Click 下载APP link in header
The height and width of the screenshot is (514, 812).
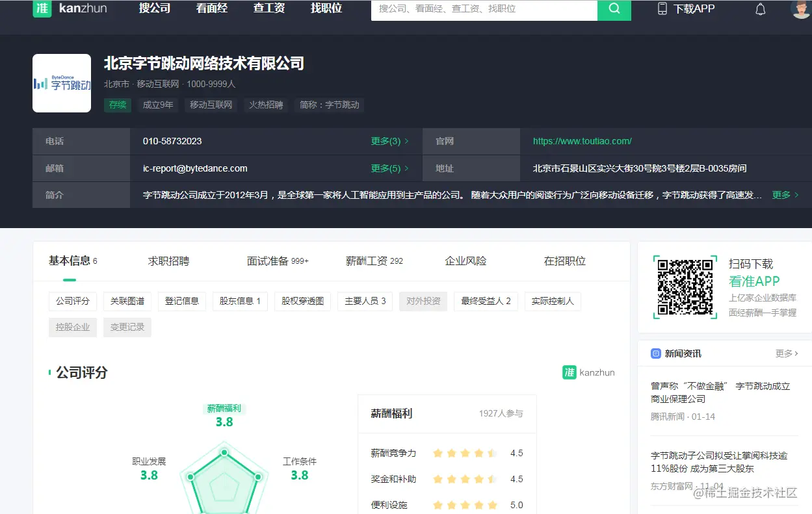click(694, 9)
